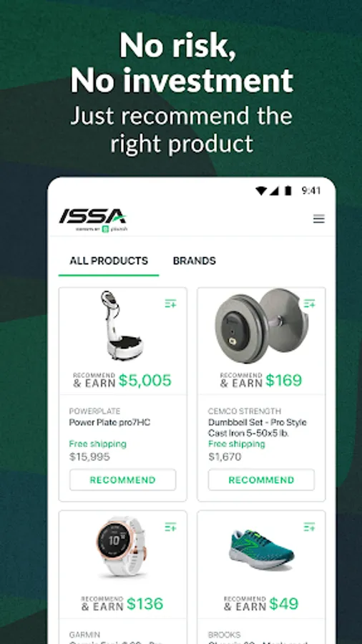Add Power Plate pro7HC to list icon
Screen dimensions: 362x644
coord(170,303)
